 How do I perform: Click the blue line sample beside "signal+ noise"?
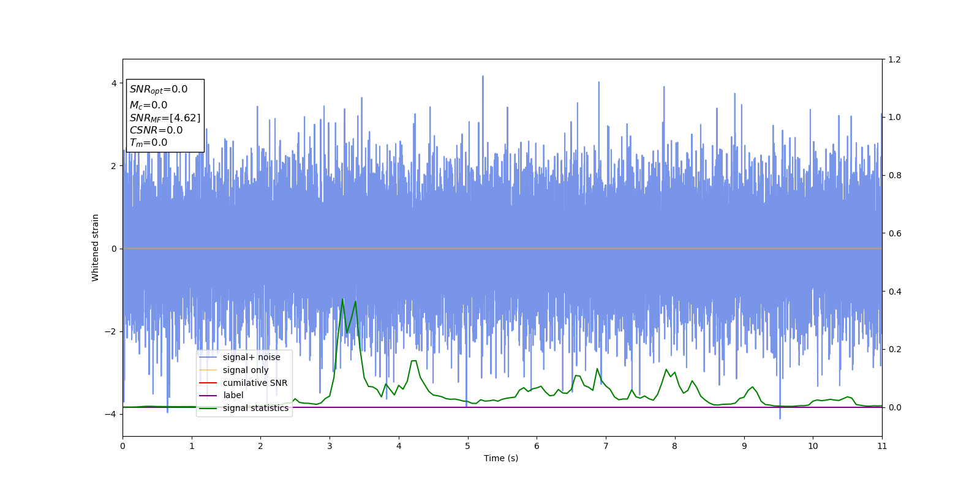tap(208, 358)
